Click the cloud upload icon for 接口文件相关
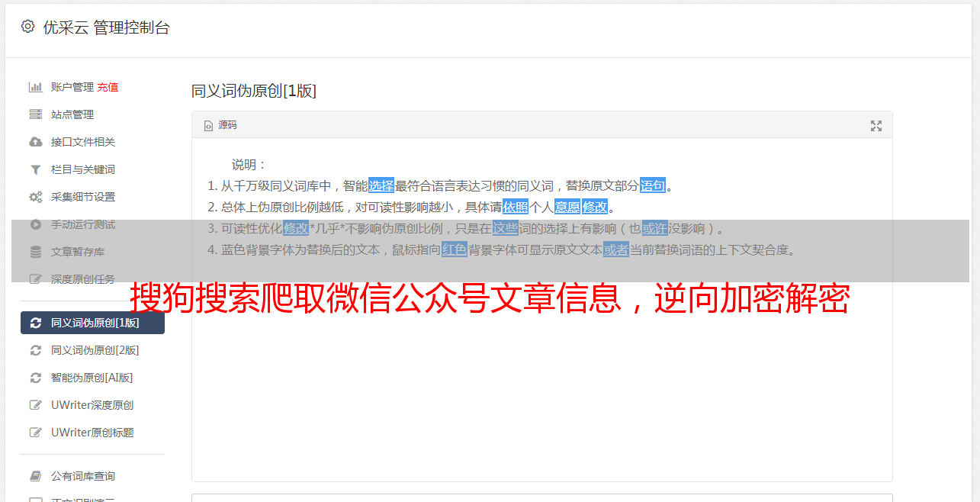 (x=35, y=142)
